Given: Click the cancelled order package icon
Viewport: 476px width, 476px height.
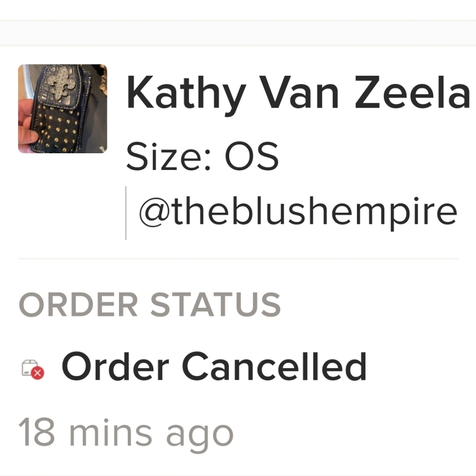Looking at the screenshot, I should click(33, 369).
